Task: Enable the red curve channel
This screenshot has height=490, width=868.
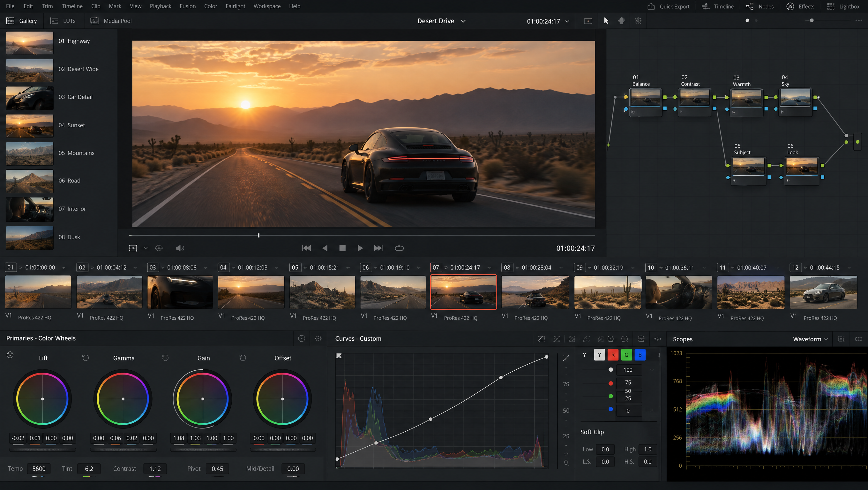Action: click(613, 355)
